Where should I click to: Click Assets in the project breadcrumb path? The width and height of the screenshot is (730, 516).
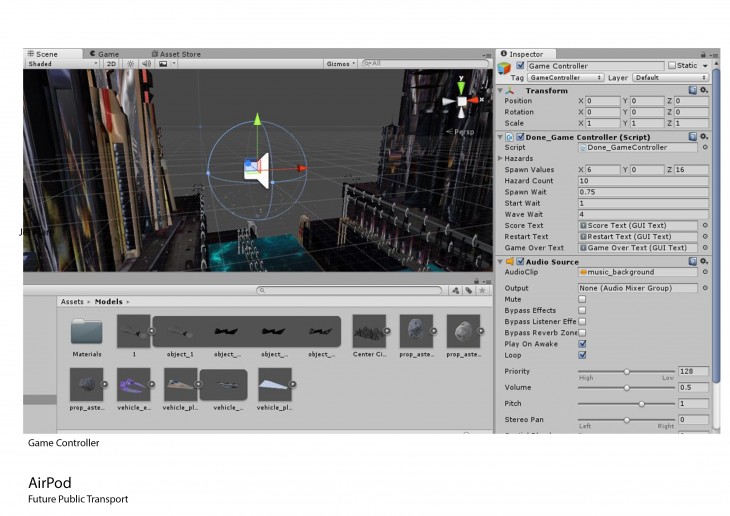coord(72,301)
